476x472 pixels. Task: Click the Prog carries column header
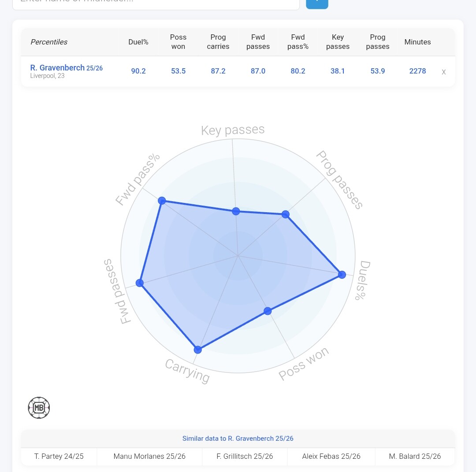[218, 42]
